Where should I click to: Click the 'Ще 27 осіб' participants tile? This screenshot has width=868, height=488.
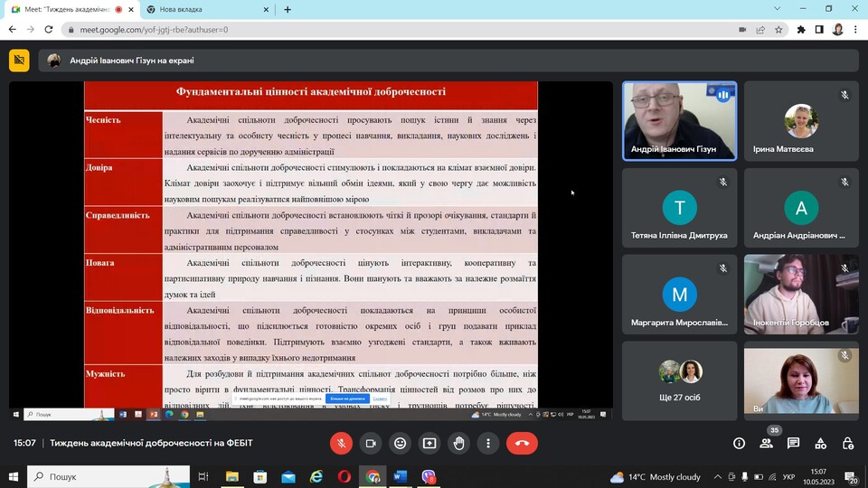pyautogui.click(x=680, y=380)
